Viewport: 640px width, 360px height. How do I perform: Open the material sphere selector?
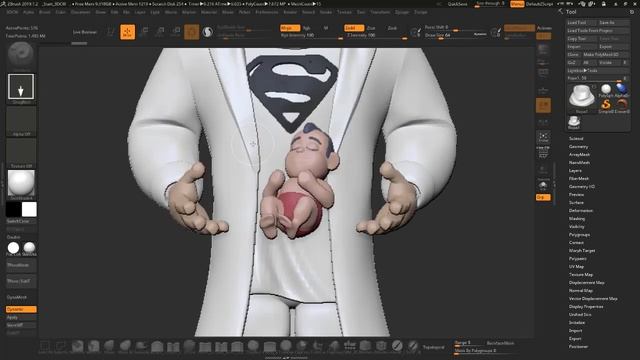click(21, 184)
